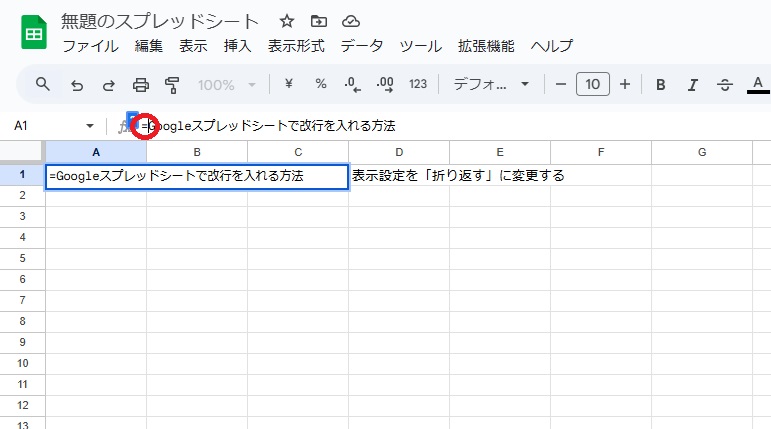The image size is (771, 429).
Task: Open the search menus magnifier
Action: [43, 84]
